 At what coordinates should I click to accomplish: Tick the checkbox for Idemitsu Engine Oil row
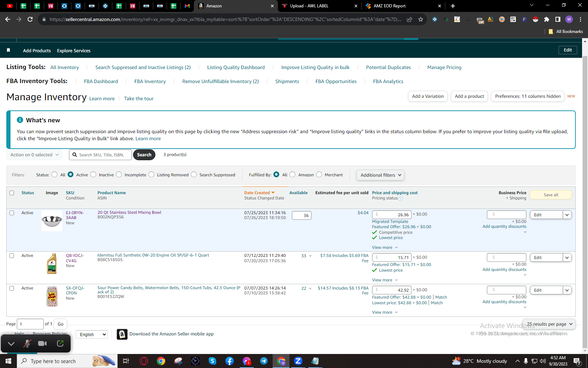[x=12, y=256]
